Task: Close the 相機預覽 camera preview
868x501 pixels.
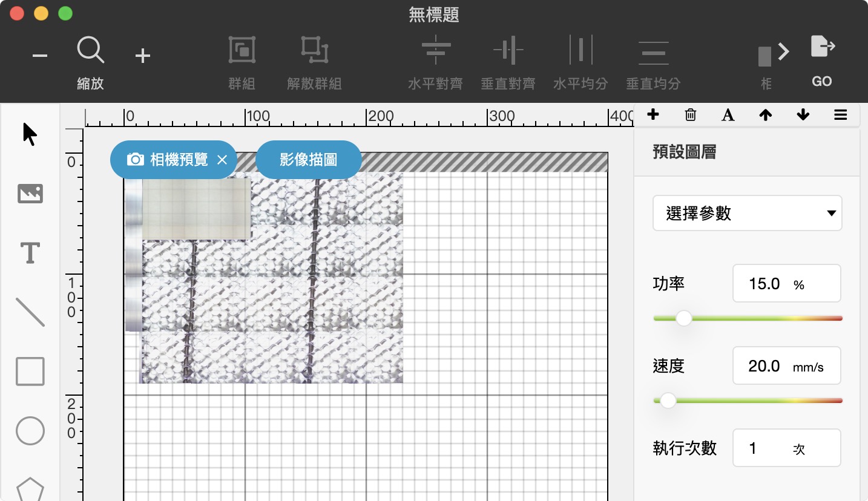Action: coord(222,160)
